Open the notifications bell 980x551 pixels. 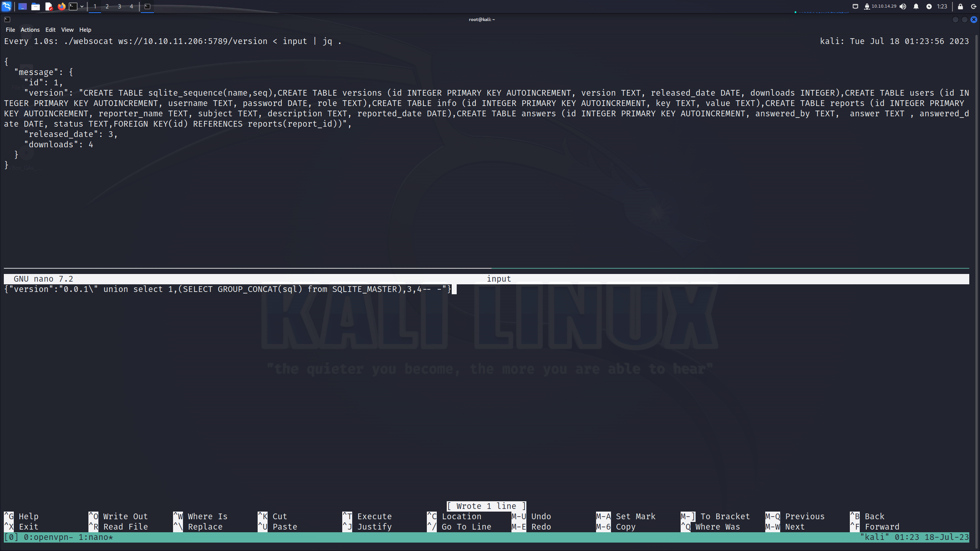tap(916, 6)
